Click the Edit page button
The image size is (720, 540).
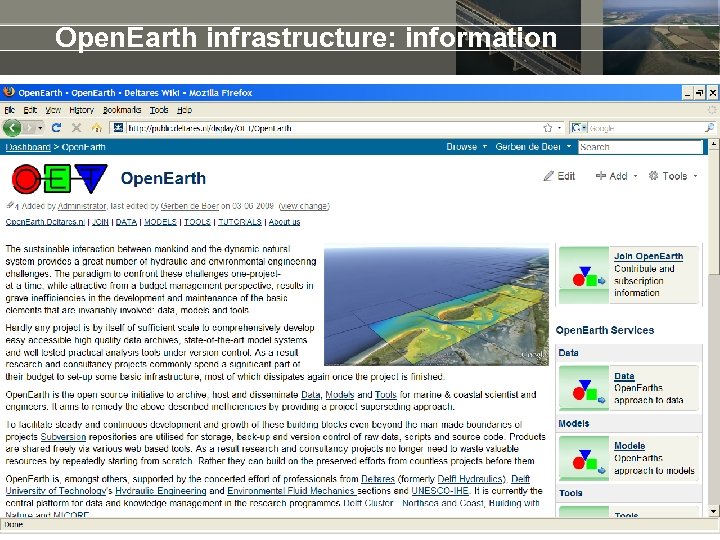pos(559,176)
